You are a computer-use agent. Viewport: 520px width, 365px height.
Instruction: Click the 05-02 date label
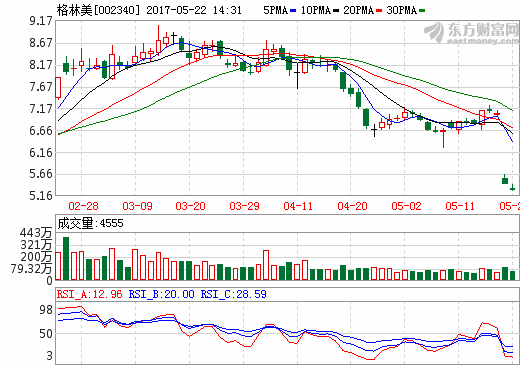tap(406, 206)
